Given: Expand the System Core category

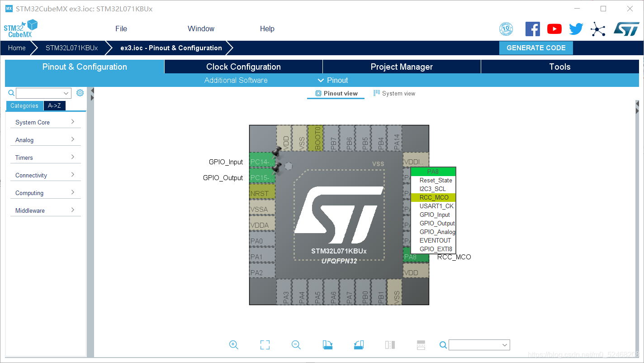Looking at the screenshot, I should pyautogui.click(x=45, y=122).
